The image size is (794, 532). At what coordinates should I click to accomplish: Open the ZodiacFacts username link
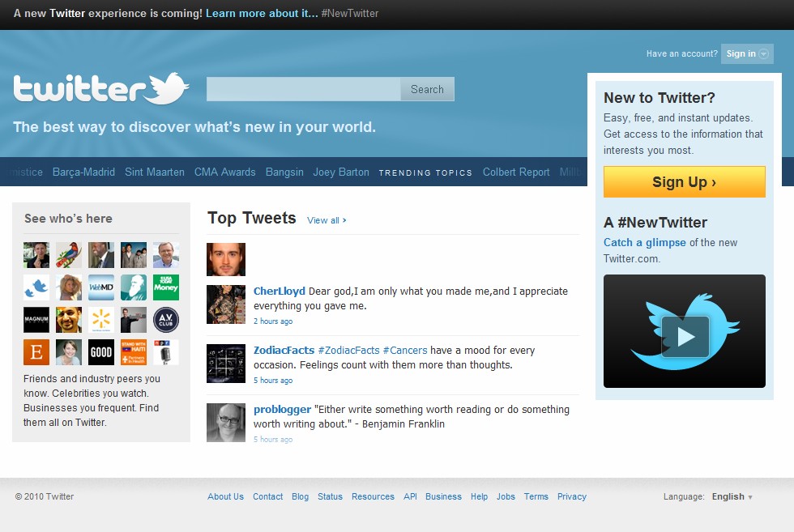pyautogui.click(x=284, y=351)
